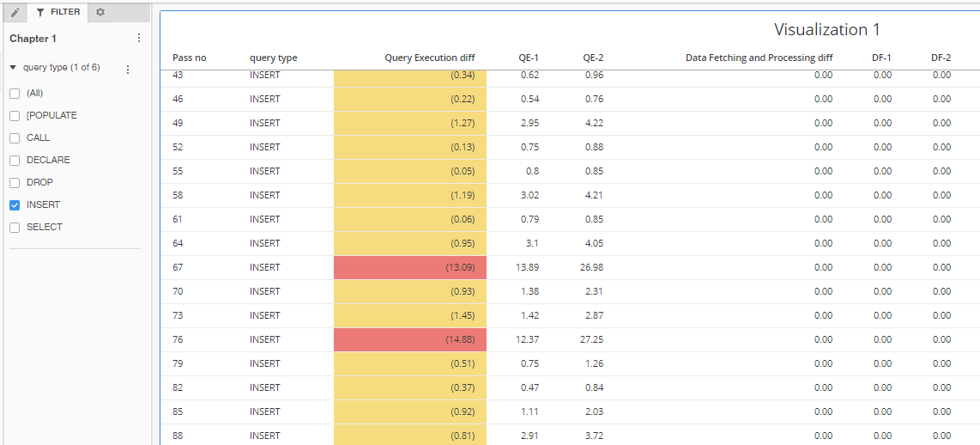Click the Chapter 1 heading
Image resolution: width=980 pixels, height=445 pixels.
tap(33, 39)
